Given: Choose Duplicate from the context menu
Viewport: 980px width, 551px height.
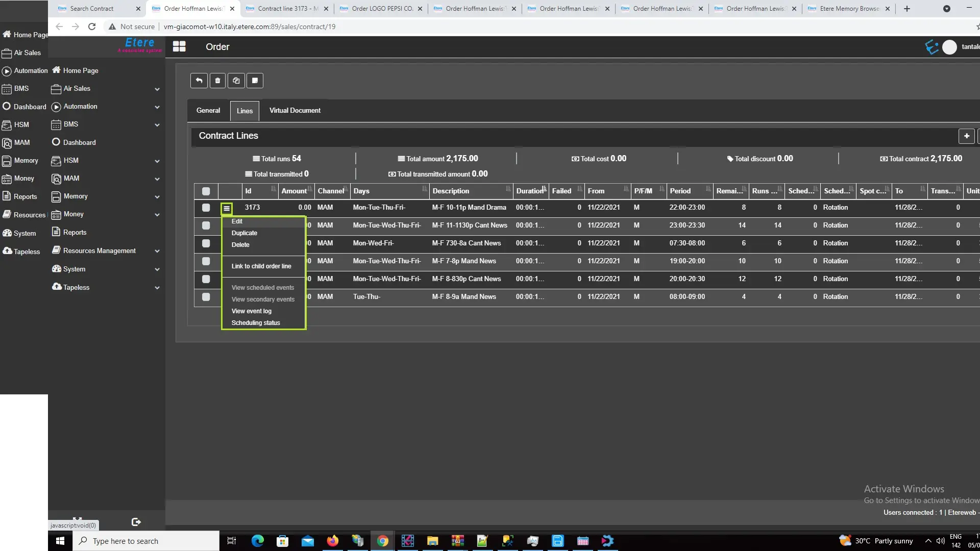Looking at the screenshot, I should [x=244, y=233].
